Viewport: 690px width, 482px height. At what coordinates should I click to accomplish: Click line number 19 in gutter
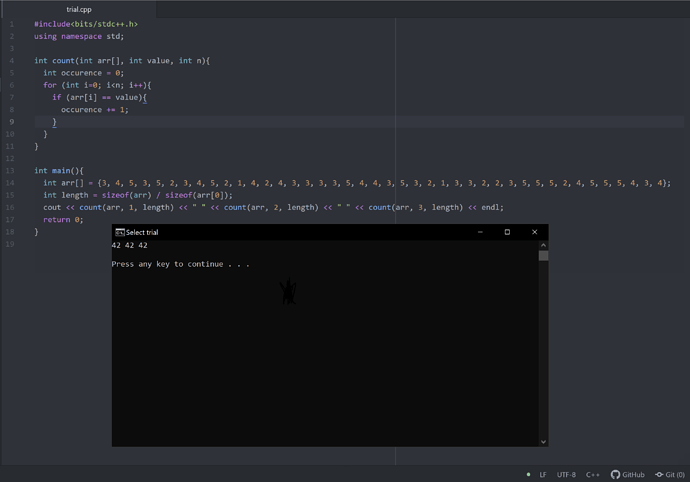(x=10, y=244)
